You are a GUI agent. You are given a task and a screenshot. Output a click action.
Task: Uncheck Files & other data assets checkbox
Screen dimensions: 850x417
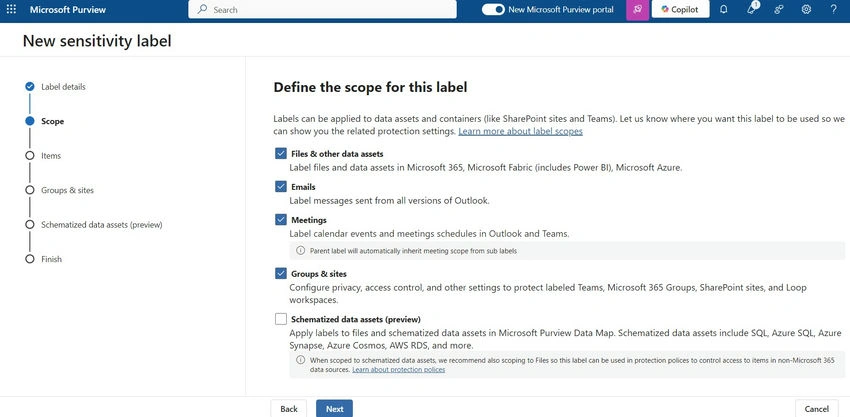pyautogui.click(x=280, y=153)
